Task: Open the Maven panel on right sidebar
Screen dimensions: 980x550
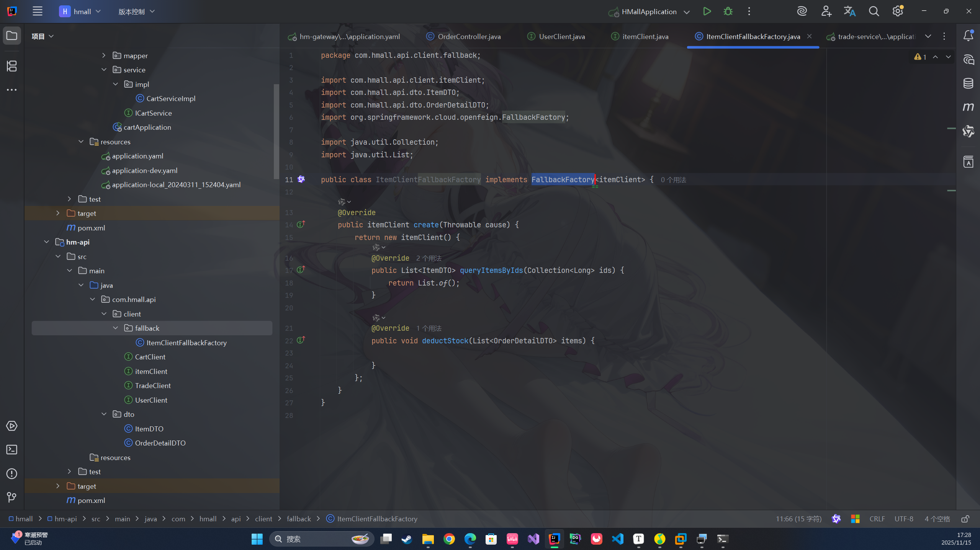Action: pyautogui.click(x=968, y=107)
